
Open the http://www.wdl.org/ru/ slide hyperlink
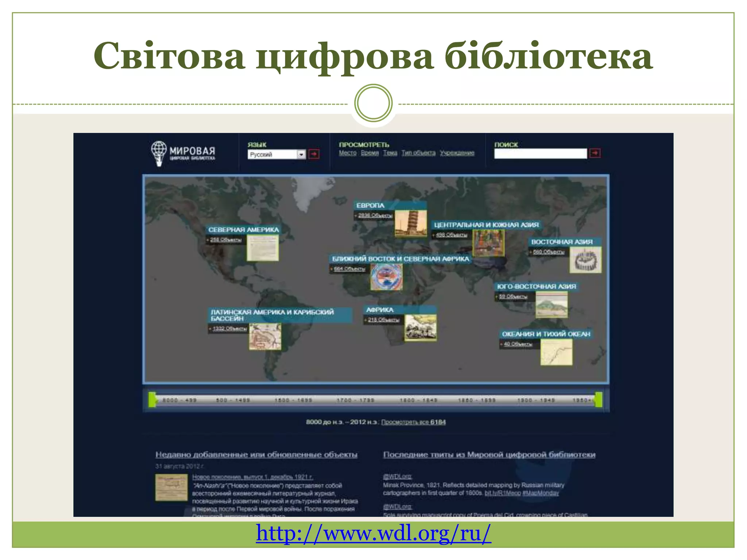(373, 533)
